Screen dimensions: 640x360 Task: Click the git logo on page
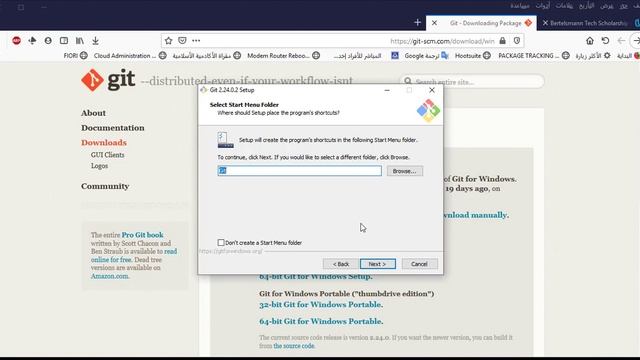108,80
